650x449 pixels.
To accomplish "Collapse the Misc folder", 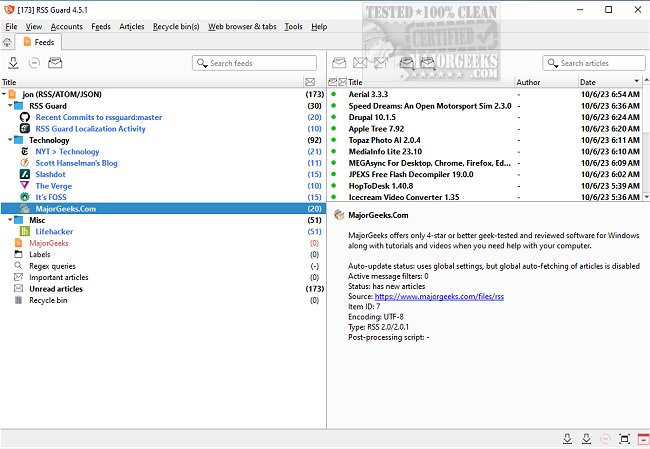I will click(10, 220).
